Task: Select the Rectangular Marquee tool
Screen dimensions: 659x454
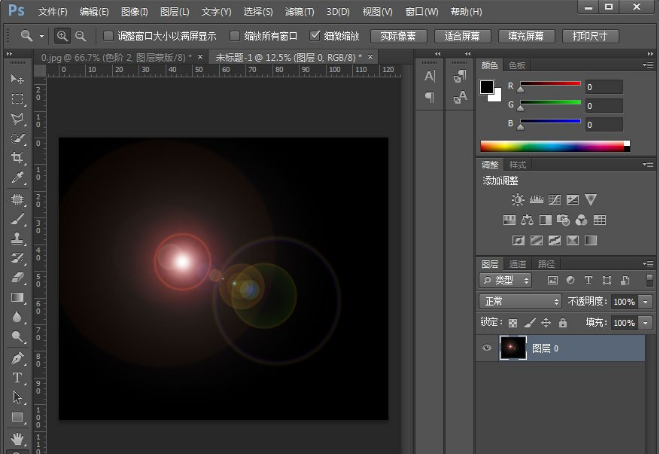Action: tap(17, 99)
